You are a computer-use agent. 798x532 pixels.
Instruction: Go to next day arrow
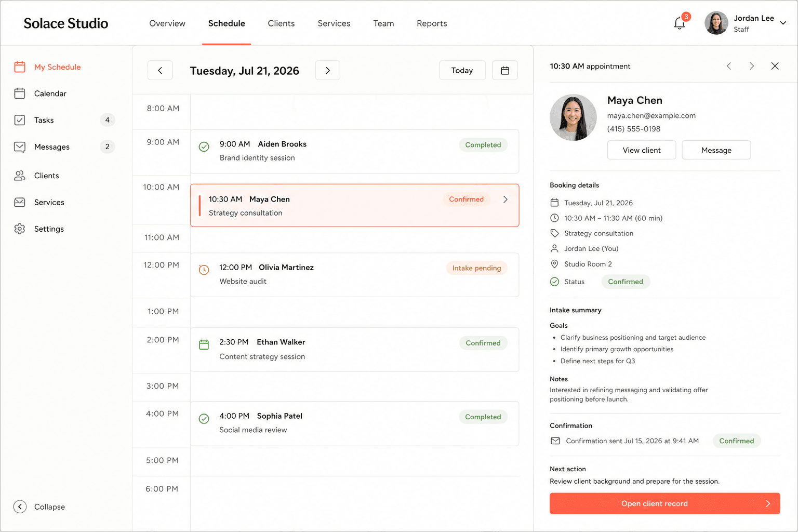pos(328,70)
